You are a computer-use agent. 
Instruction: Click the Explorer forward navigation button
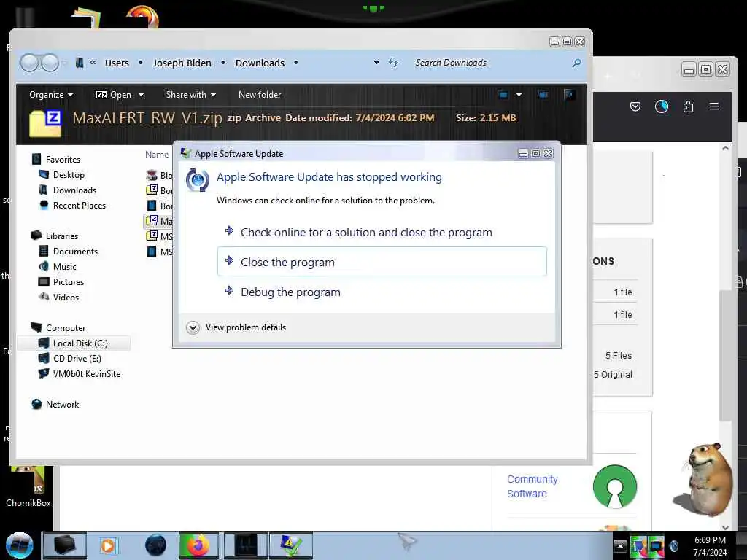pyautogui.click(x=50, y=63)
